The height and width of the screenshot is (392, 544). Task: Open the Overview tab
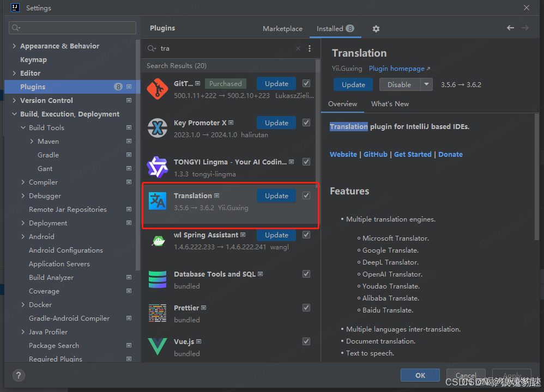pyautogui.click(x=342, y=104)
